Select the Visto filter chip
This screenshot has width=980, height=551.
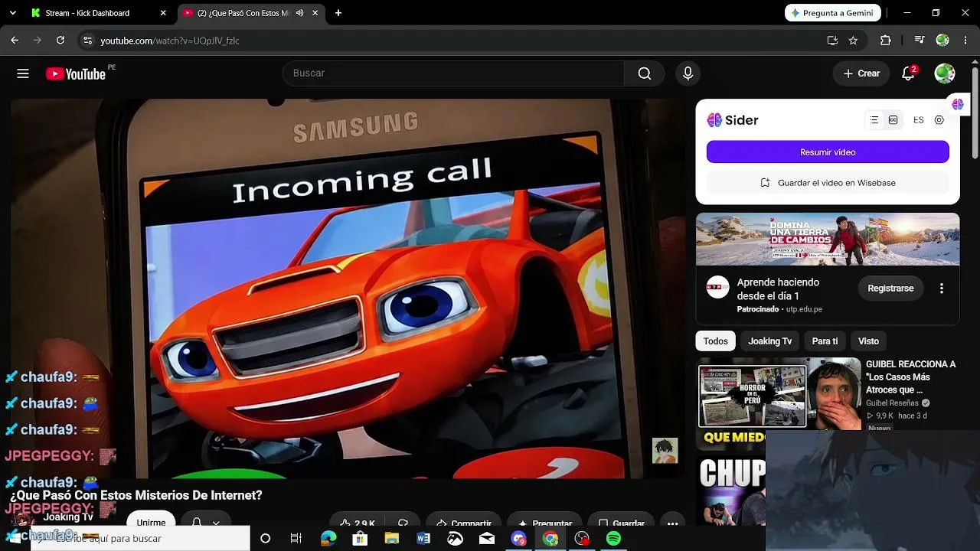tap(868, 341)
